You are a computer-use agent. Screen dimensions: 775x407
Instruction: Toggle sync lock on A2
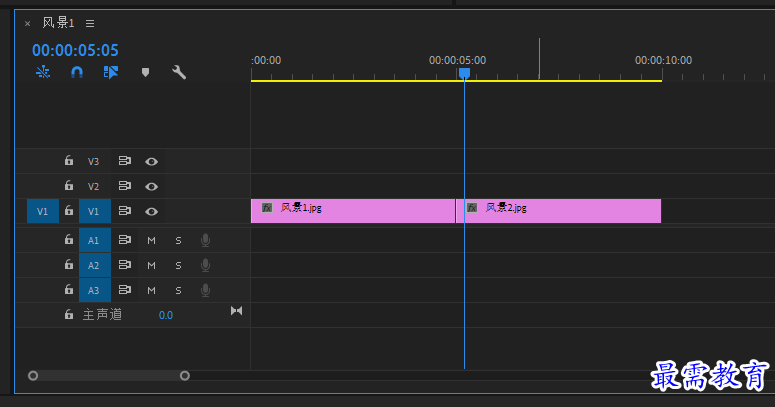125,265
